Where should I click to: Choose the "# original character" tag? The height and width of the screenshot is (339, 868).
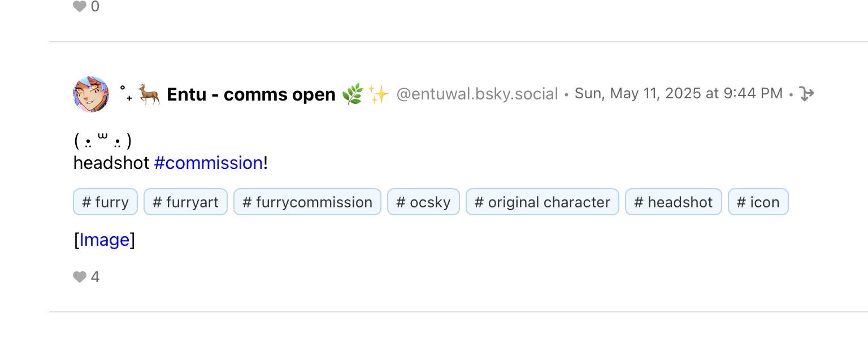542,202
